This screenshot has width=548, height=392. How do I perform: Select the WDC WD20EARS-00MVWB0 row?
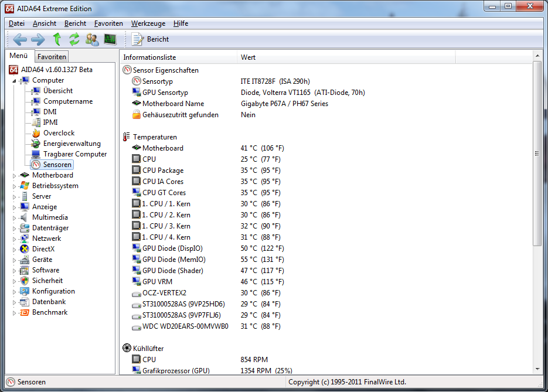point(185,326)
